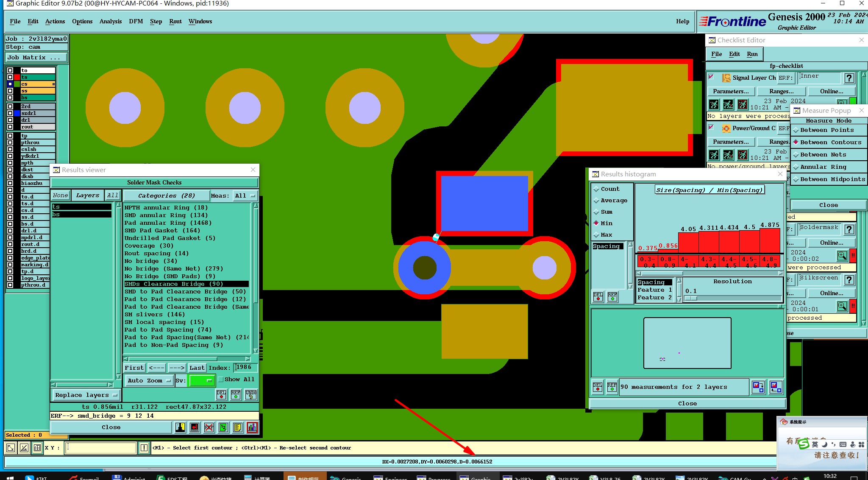Toggle visibility checkbox of the ts layer
The height and width of the screenshot is (480, 868).
point(10,77)
